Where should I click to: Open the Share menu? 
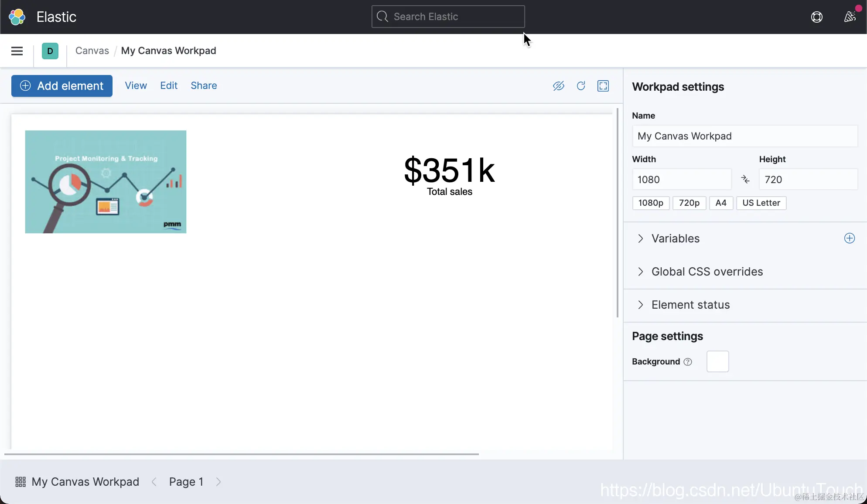[204, 85]
